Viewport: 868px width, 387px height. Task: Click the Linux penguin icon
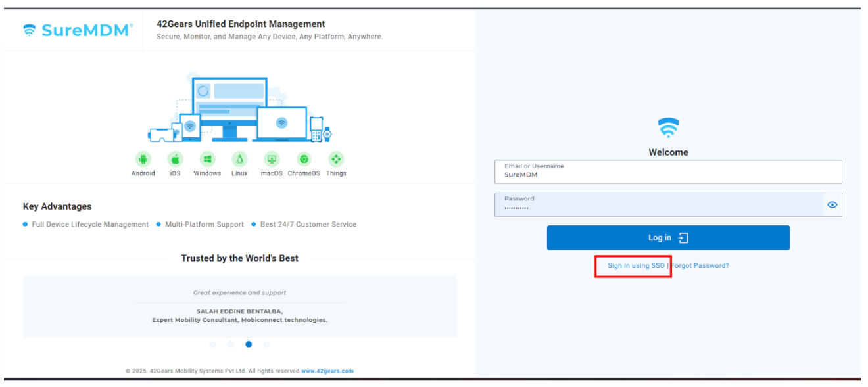[239, 159]
